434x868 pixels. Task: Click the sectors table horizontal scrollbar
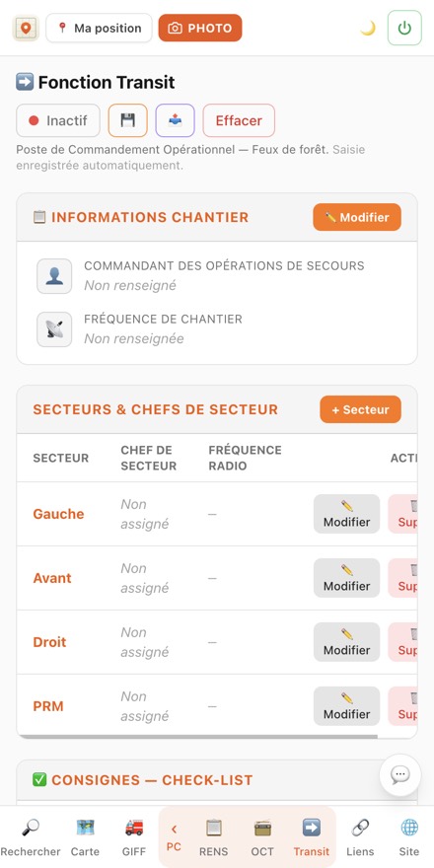point(197,736)
